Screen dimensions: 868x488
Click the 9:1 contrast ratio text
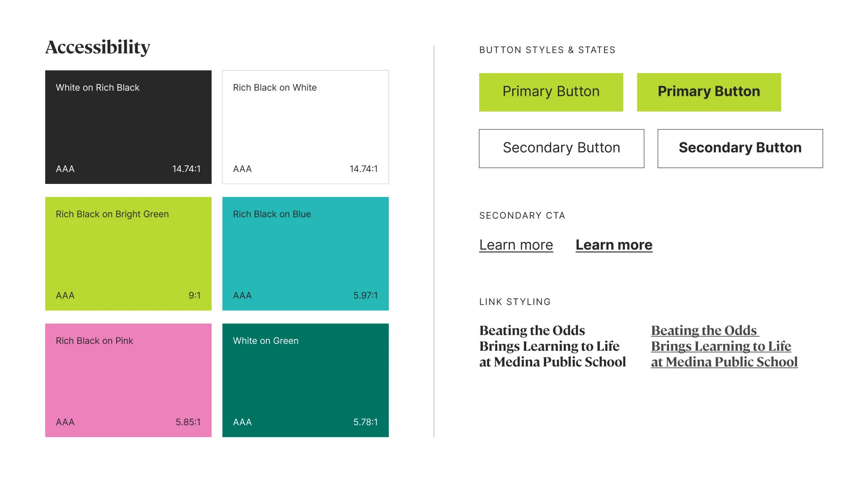point(194,296)
